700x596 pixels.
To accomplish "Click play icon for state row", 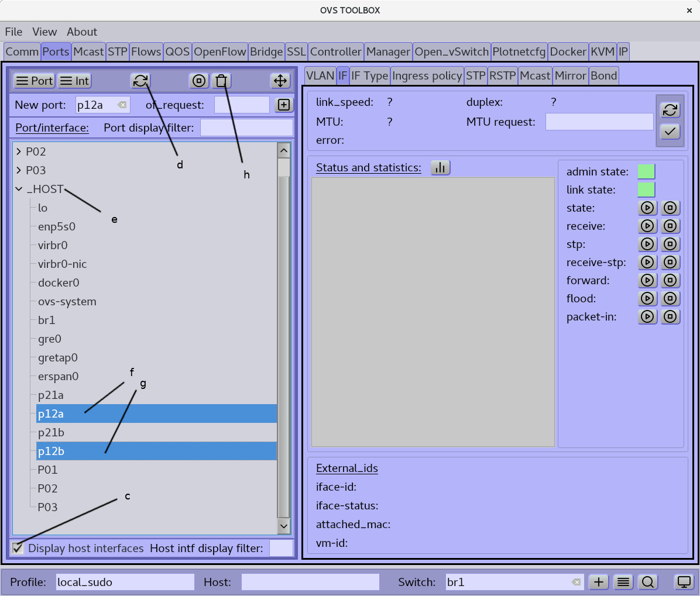I will click(647, 208).
